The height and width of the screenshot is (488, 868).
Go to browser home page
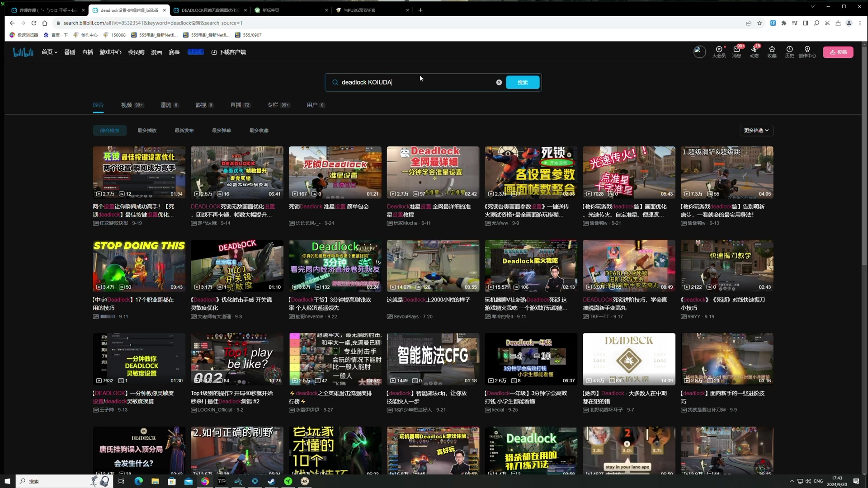click(45, 23)
